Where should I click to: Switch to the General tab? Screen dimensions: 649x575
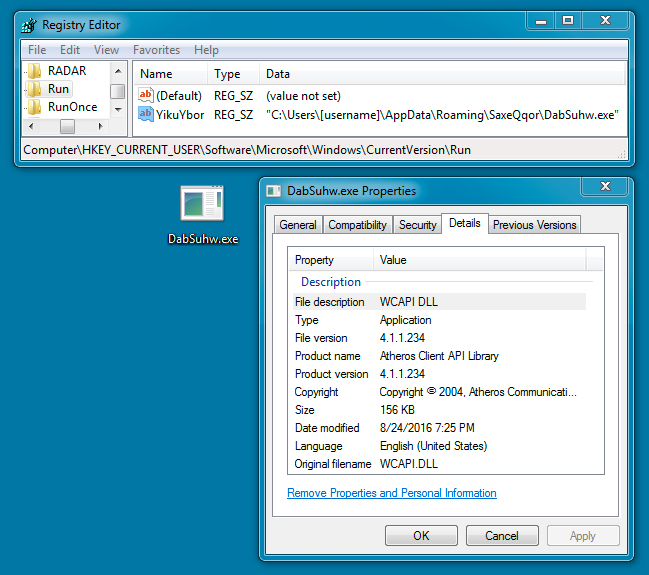point(298,225)
